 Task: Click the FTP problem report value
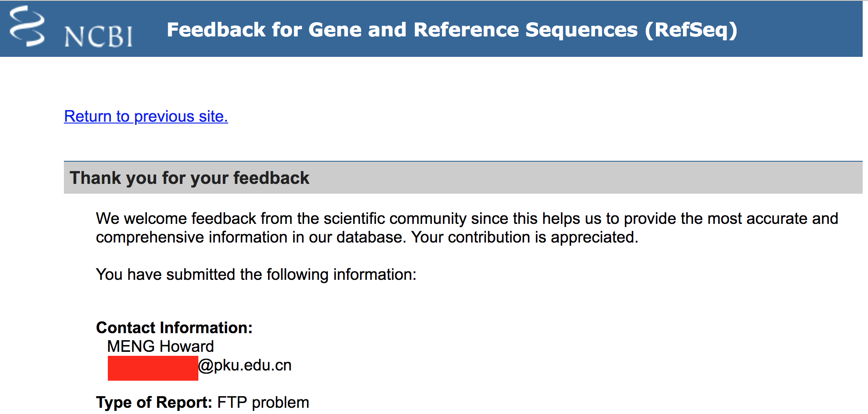click(x=263, y=402)
